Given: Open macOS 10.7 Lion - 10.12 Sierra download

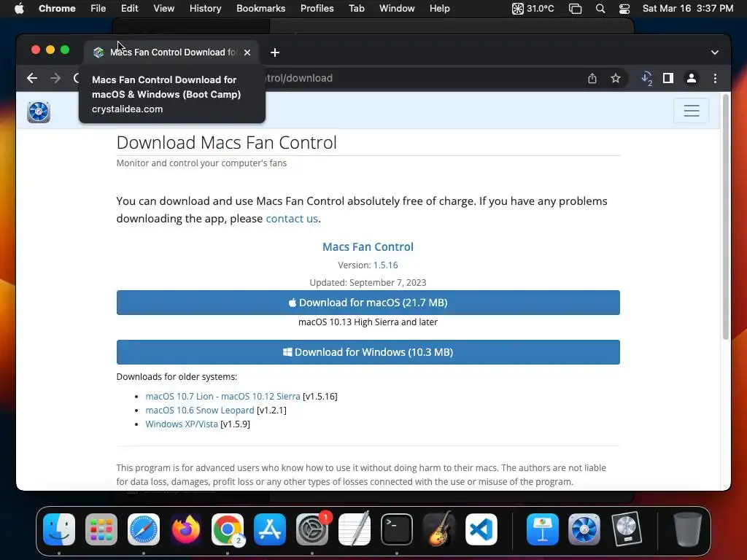Looking at the screenshot, I should [x=222, y=396].
